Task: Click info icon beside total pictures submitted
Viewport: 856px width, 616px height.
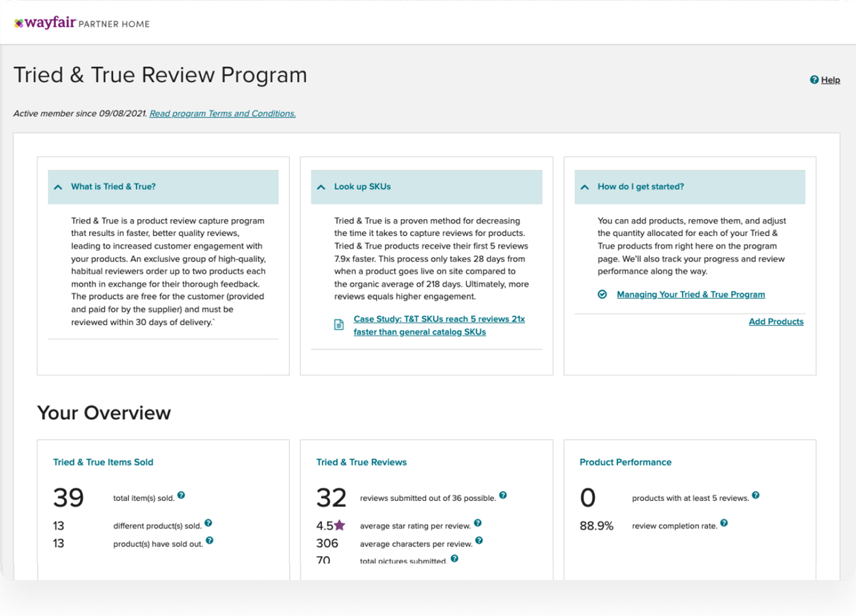Action: pyautogui.click(x=454, y=558)
